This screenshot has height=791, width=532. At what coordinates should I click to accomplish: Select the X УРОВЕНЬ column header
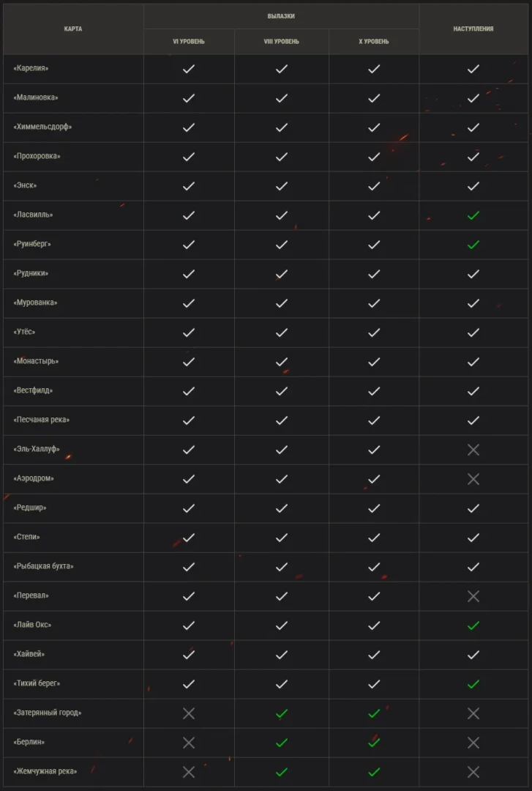coord(374,41)
